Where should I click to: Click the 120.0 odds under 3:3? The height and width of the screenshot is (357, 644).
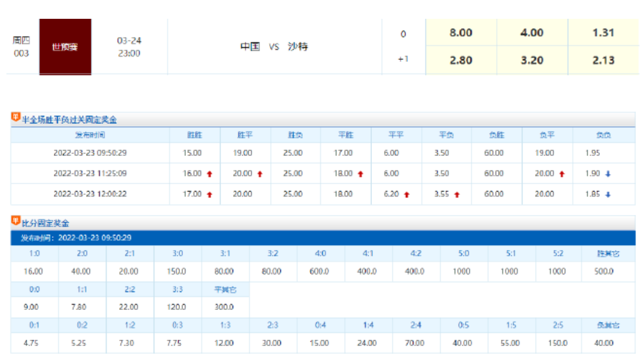[x=177, y=307]
